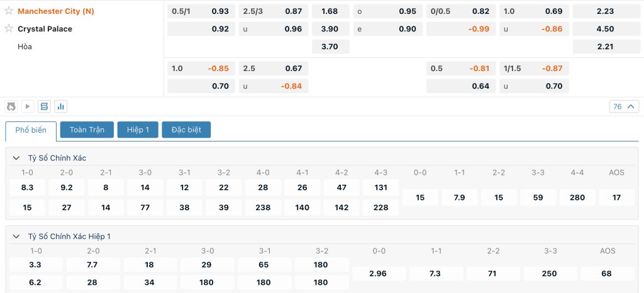Pick first-half handicap 0/0.5 odds 0.82
The height and width of the screenshot is (293, 644).
tap(461, 11)
